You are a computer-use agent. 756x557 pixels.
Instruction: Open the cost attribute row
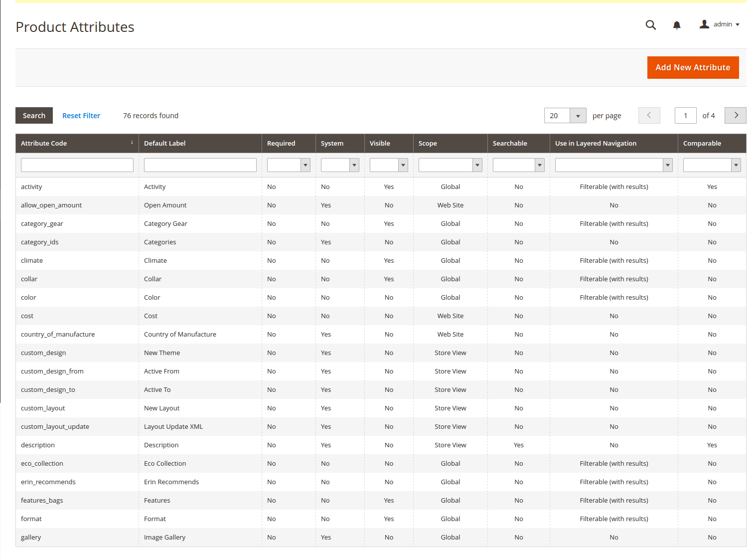381,316
